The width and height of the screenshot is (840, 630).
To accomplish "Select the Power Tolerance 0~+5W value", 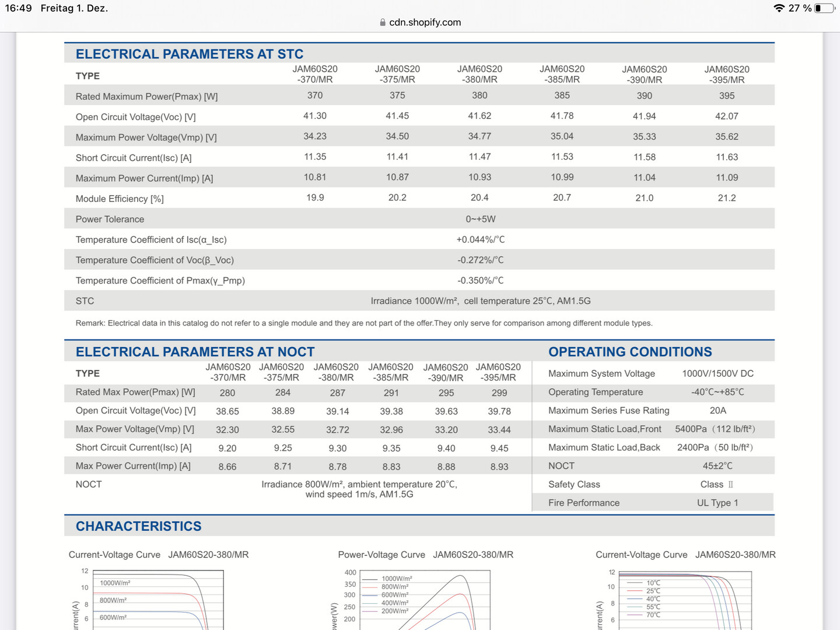I will pyautogui.click(x=481, y=219).
